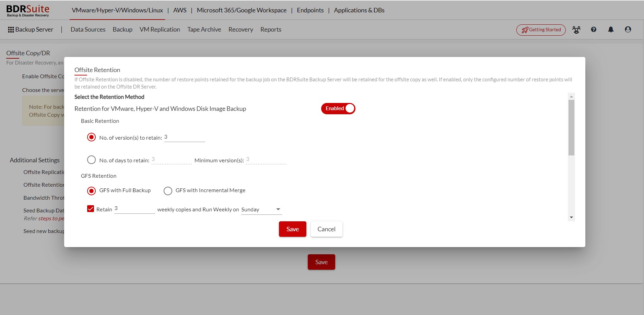Select No. of days to retain radio
Image resolution: width=644 pixels, height=315 pixels.
click(91, 160)
